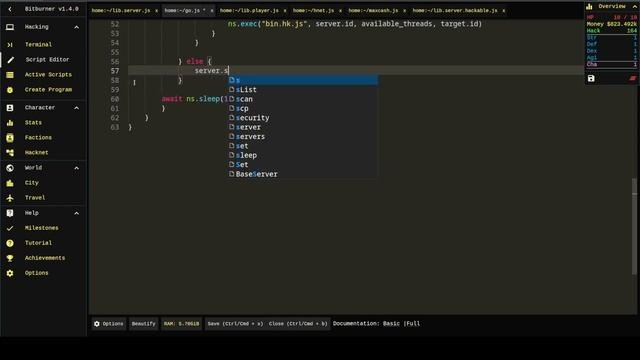640x360 pixels.
Task: Open Terminal from the sidebar icon
Action: [10, 44]
